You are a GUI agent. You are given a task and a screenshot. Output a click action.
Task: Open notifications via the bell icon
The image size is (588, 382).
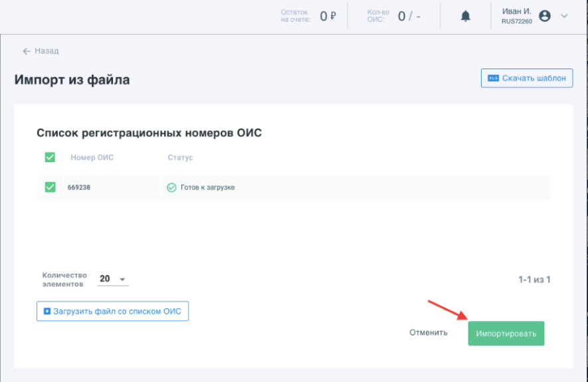[x=466, y=17]
